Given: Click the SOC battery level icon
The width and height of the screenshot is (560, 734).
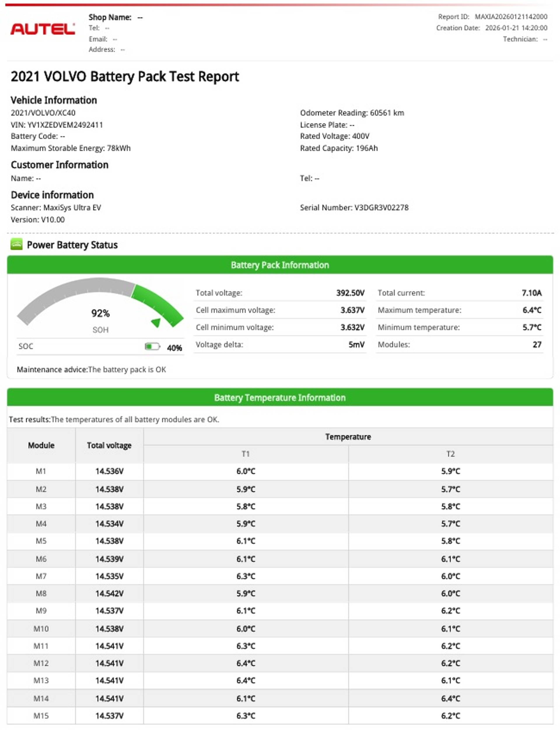Looking at the screenshot, I should point(152,346).
